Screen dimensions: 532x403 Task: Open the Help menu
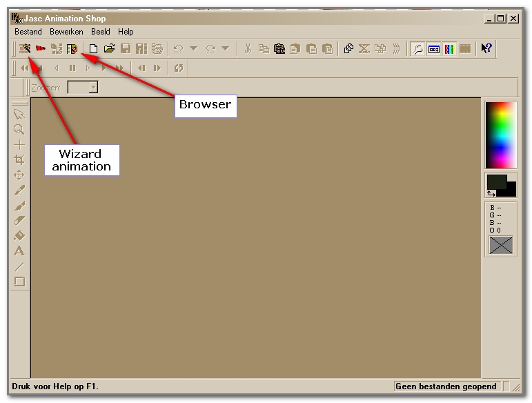coord(126,32)
